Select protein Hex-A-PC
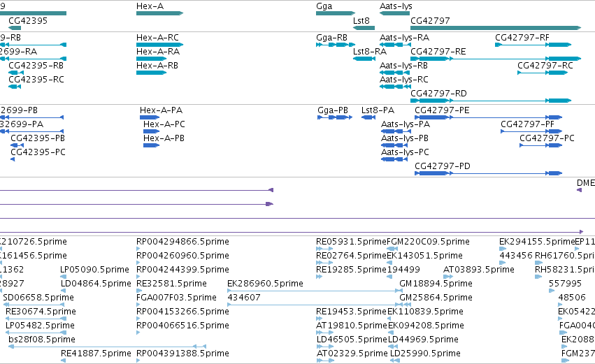This screenshot has width=595, height=364. coord(152,131)
